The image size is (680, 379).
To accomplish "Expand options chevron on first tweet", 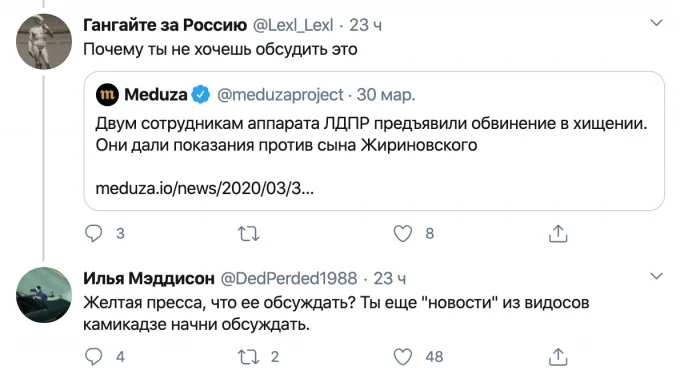I will tap(657, 23).
